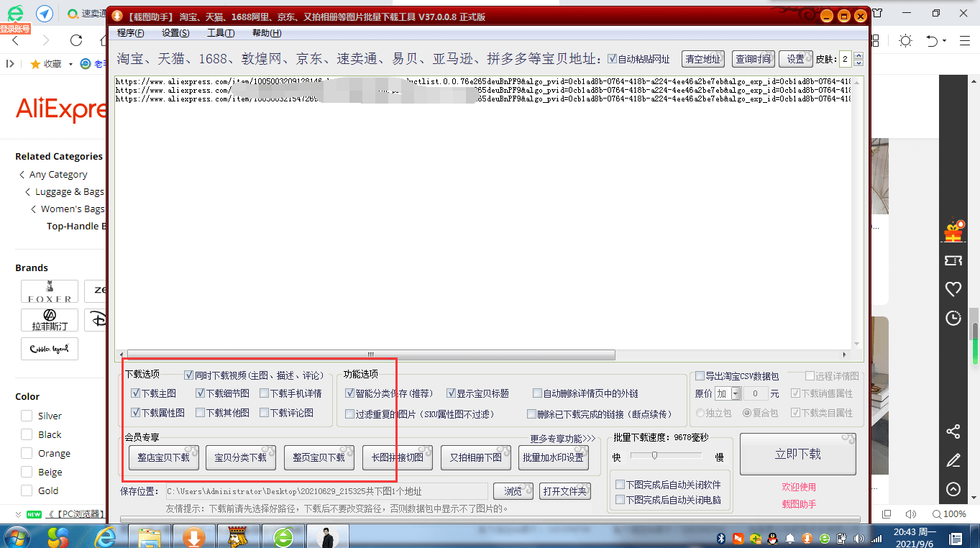Screen dimensions: 980x548
Task: Click the coupon ticket icon on browser sidebar
Action: (953, 260)
